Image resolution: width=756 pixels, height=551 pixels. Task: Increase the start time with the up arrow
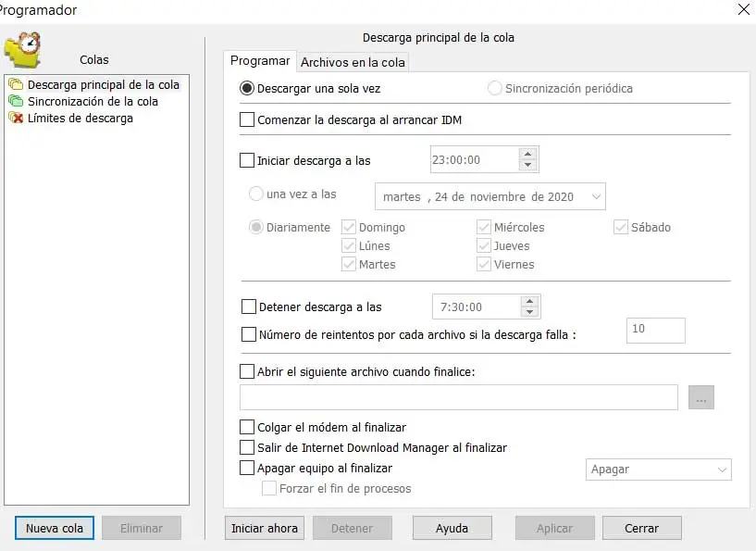point(527,154)
